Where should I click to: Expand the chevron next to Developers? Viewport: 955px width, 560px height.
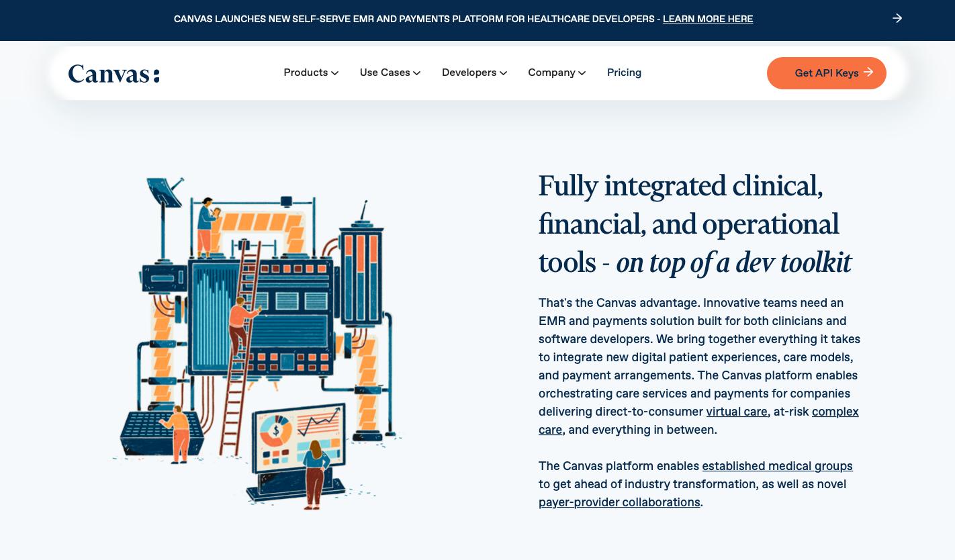504,73
